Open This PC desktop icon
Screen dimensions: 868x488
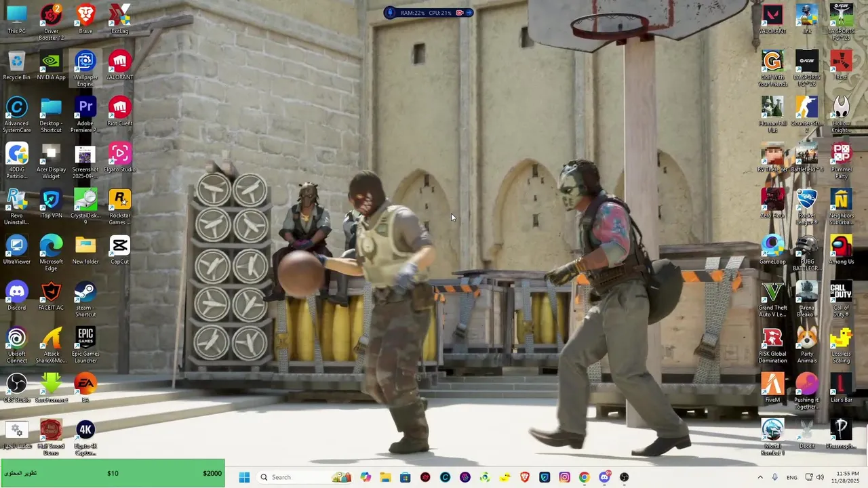(16, 19)
